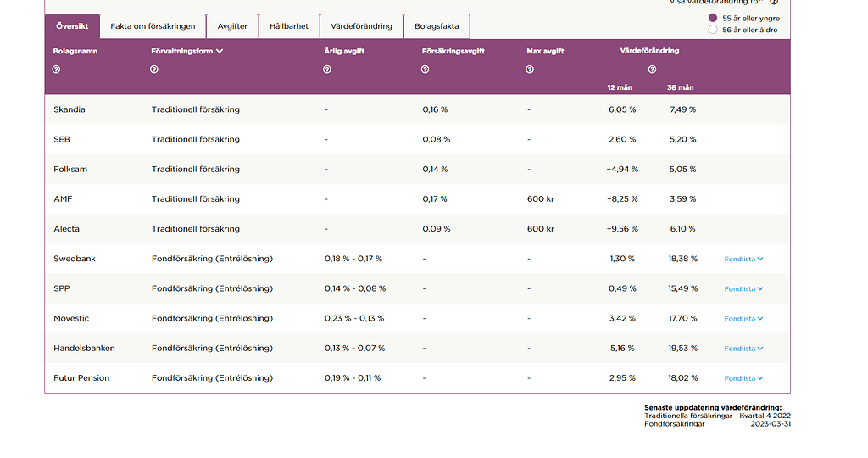Select the '55 år eller yngre' option
Screen dimensions: 868x458
(x=712, y=18)
